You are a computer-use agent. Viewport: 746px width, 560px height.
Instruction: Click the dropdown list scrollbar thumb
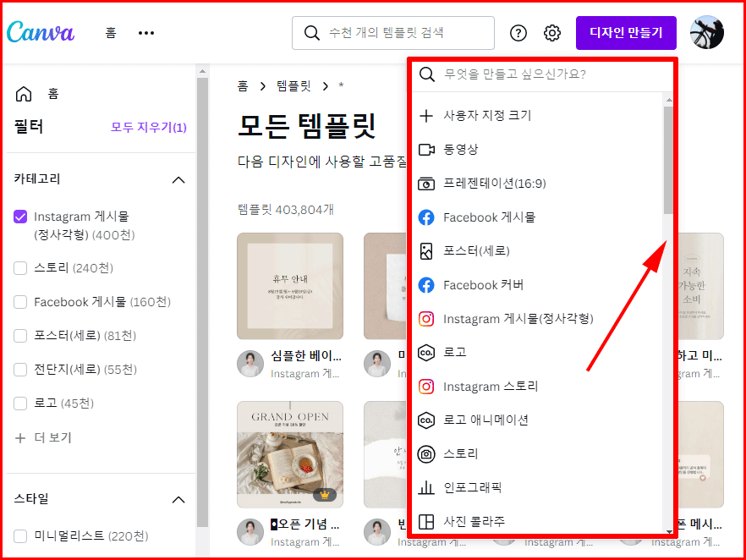(668, 160)
